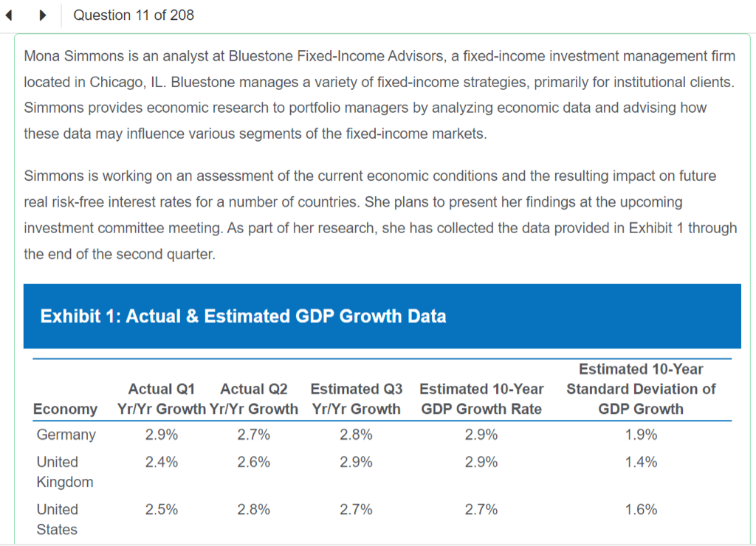Click the paragraph starting with Mona Simmons

380,94
